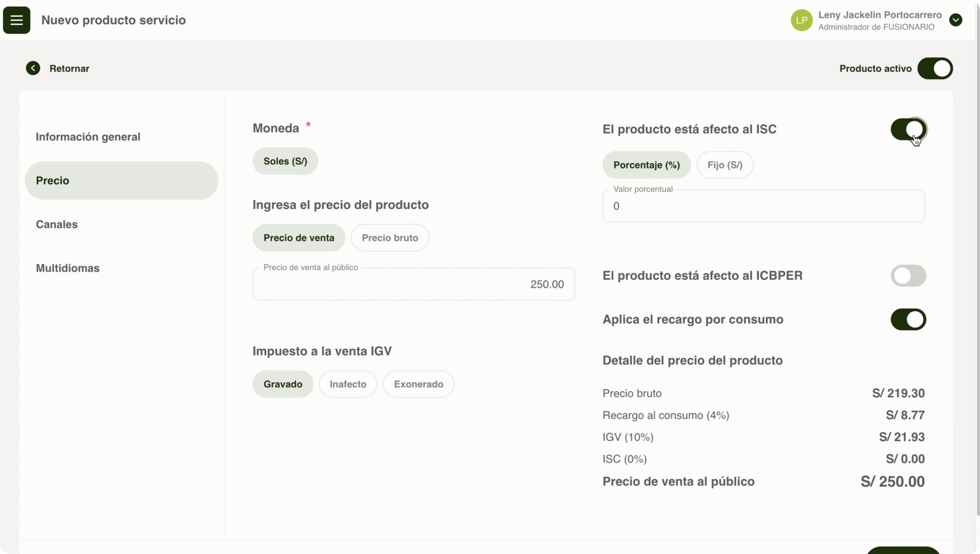
Task: Open the Información general section
Action: [x=88, y=137]
